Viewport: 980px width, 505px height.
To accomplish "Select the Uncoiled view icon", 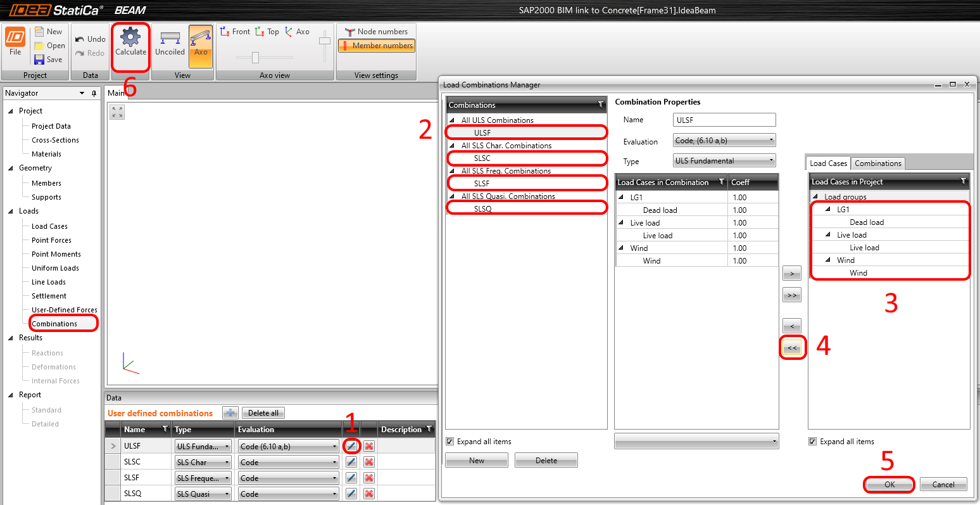I will click(x=170, y=37).
